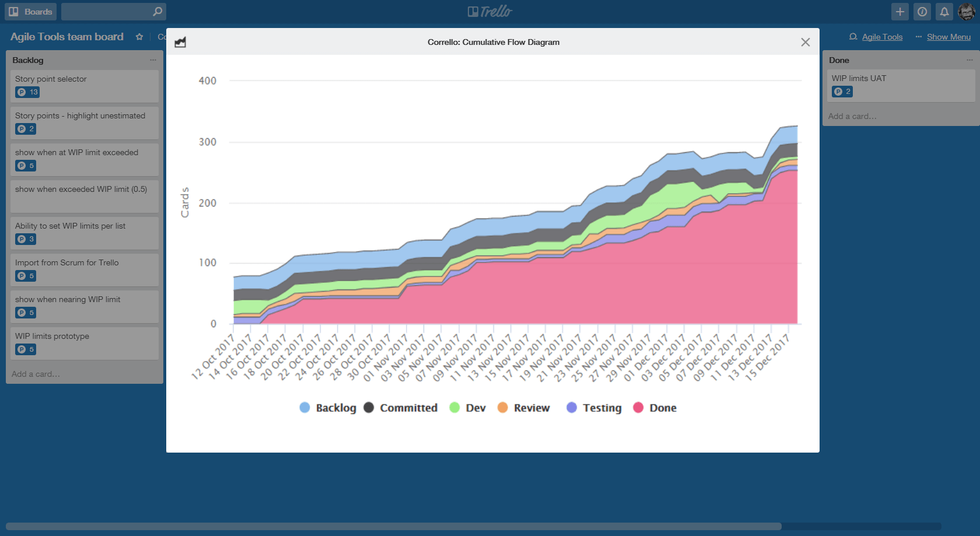Toggle Testing series legend entry
Image resolution: width=980 pixels, height=536 pixels.
click(594, 408)
